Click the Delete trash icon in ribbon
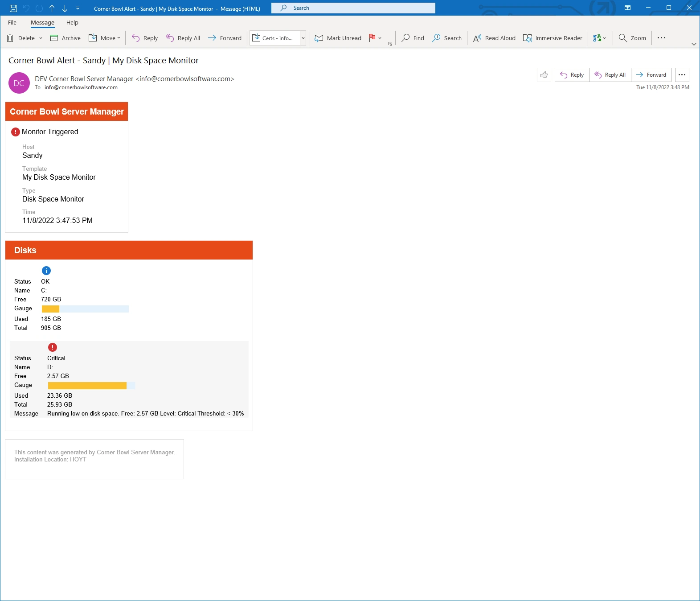Image resolution: width=700 pixels, height=601 pixels. [x=10, y=38]
